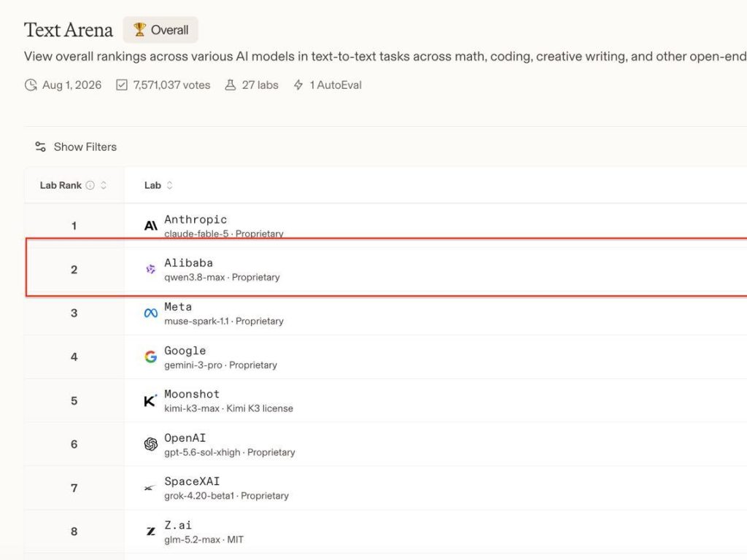The image size is (747, 560).
Task: Click the lightning icon beside 1 AutoEval
Action: click(298, 85)
